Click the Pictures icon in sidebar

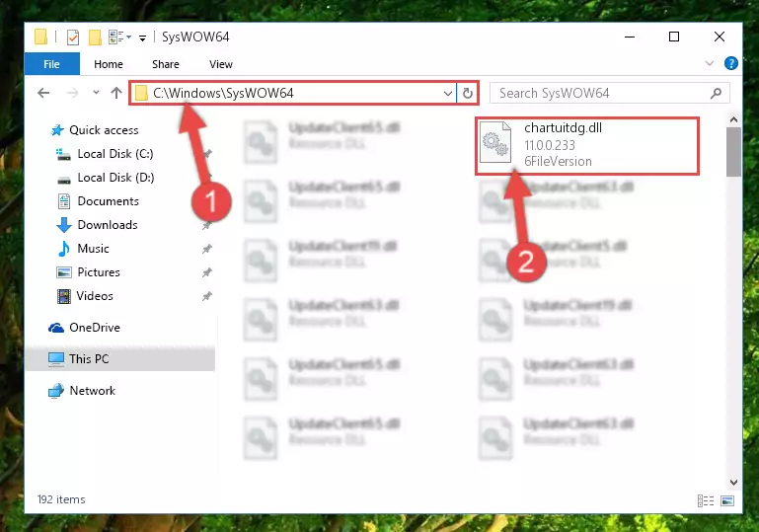coord(64,272)
